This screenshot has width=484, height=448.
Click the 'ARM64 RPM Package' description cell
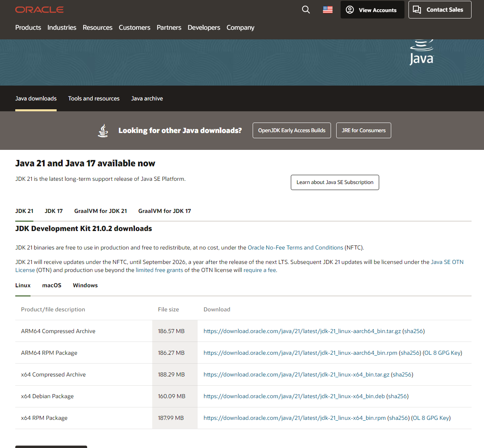(84, 353)
